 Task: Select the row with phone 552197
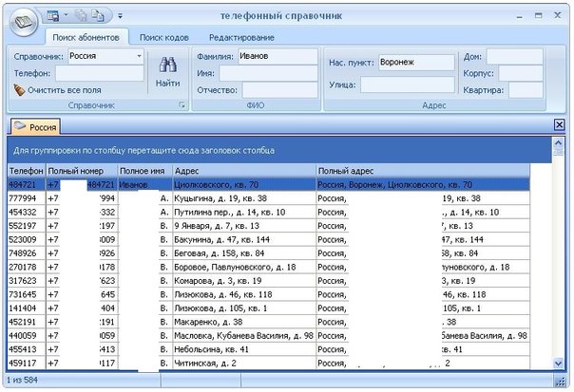[x=268, y=226]
